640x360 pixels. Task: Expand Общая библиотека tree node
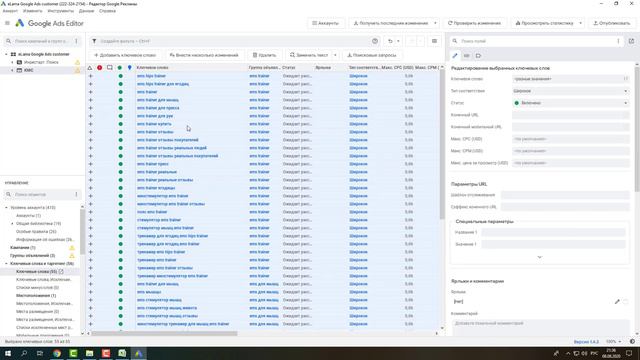(12, 224)
